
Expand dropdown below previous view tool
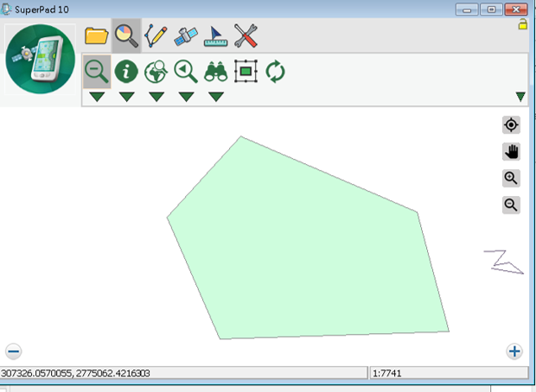pyautogui.click(x=186, y=97)
